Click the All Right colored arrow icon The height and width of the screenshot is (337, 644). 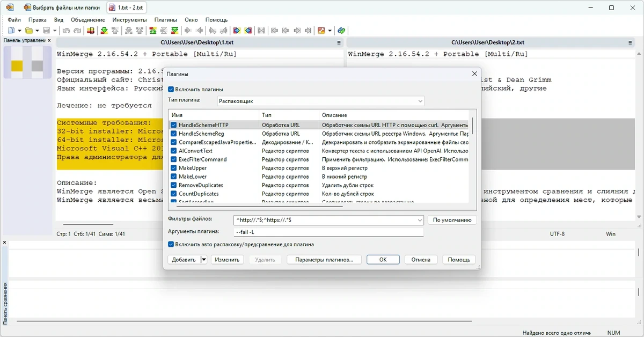pyautogui.click(x=237, y=31)
